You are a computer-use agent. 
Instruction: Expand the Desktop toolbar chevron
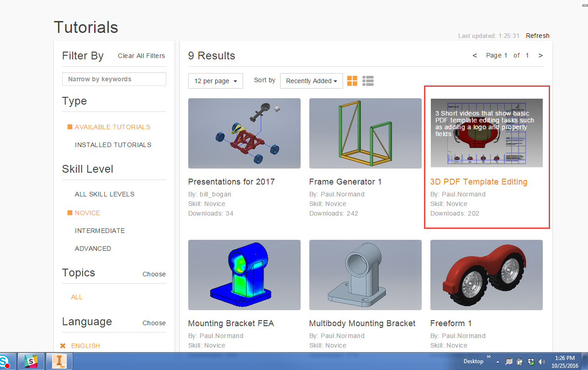(x=488, y=357)
